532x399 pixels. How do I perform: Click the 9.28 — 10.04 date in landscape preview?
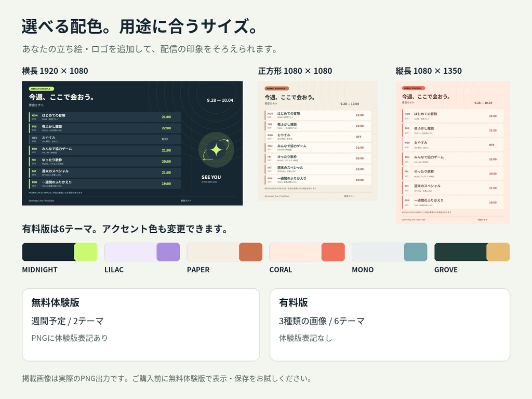pos(220,100)
